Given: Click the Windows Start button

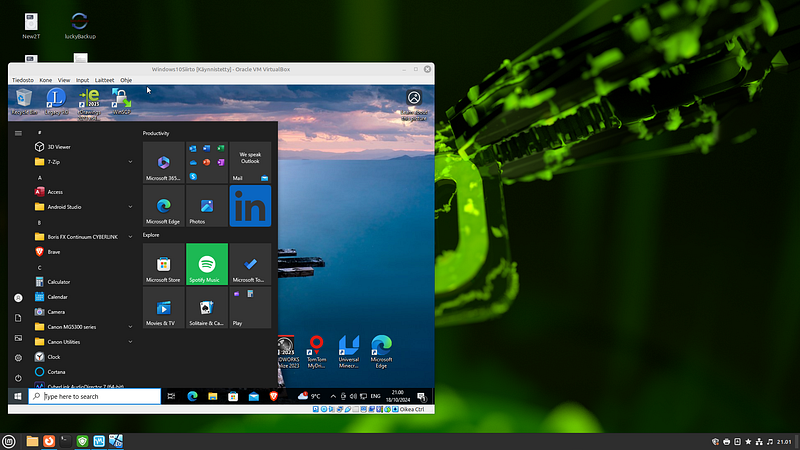Looking at the screenshot, I should [18, 396].
